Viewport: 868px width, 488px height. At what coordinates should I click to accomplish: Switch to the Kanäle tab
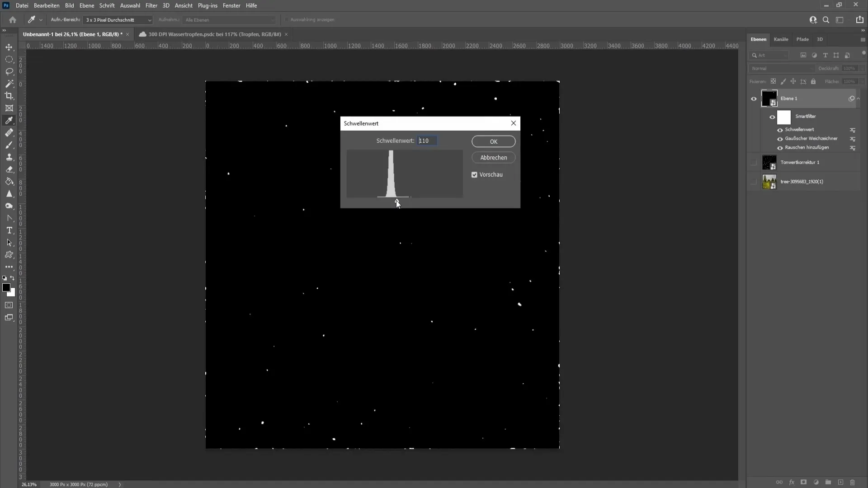tap(781, 39)
